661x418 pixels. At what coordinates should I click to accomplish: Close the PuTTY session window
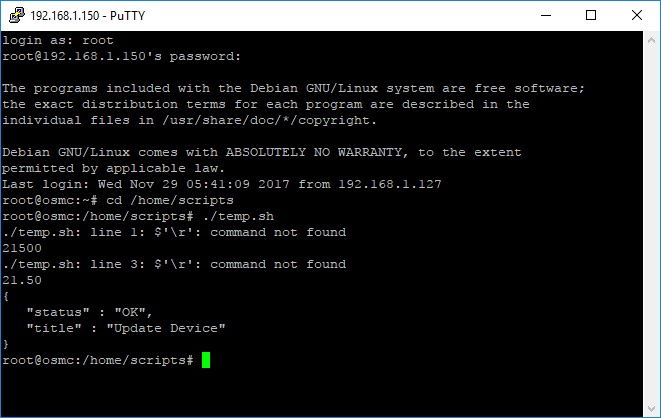tap(637, 16)
